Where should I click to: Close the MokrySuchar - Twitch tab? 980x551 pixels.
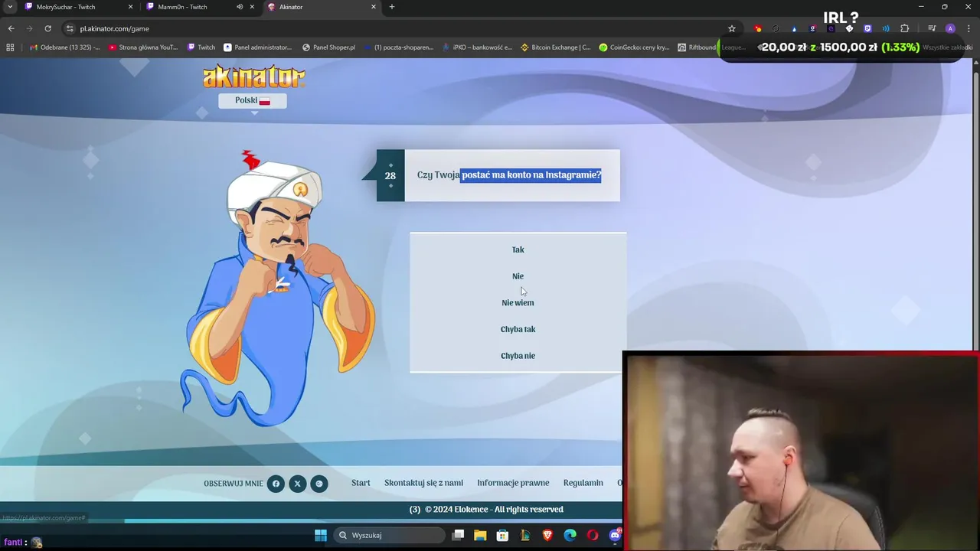130,7
